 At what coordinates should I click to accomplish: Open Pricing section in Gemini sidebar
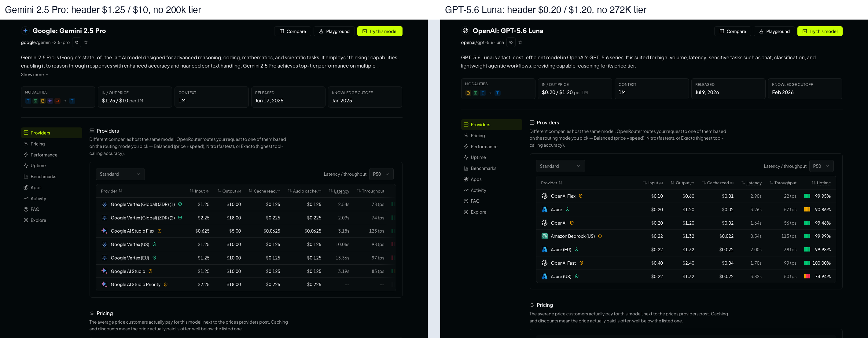(52, 144)
